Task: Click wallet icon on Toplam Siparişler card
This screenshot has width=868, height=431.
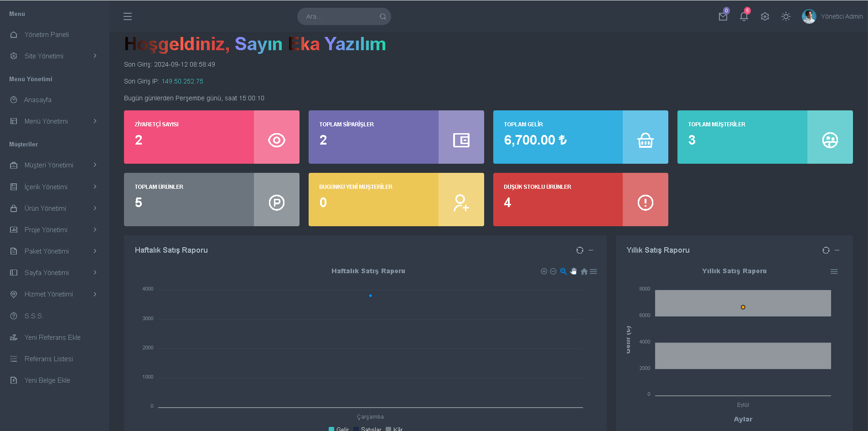Action: click(461, 140)
